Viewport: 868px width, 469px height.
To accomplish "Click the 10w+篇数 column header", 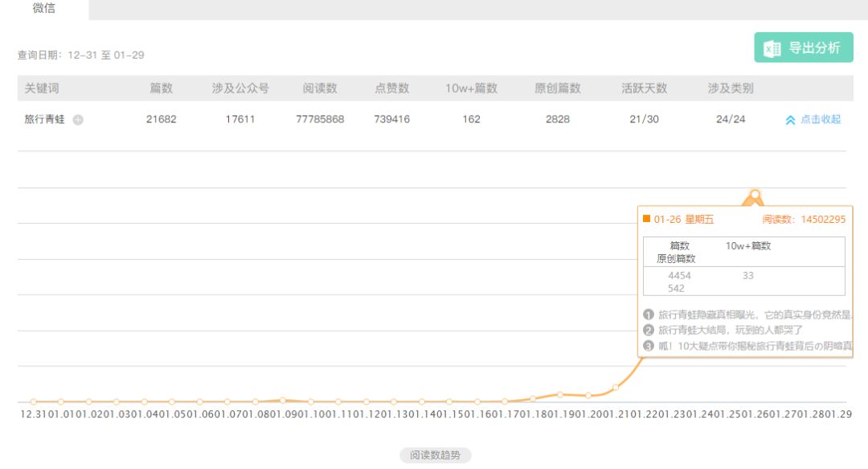I will tap(472, 88).
